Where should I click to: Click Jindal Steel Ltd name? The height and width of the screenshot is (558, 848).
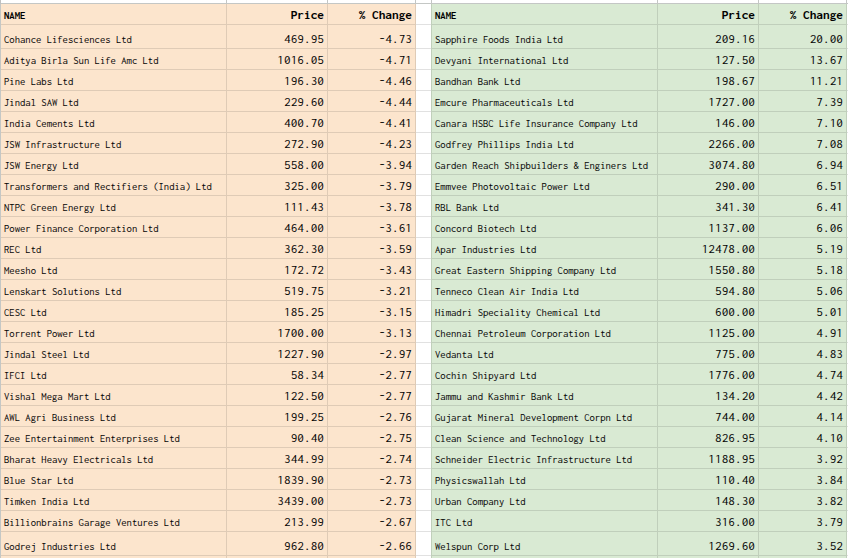click(x=47, y=355)
